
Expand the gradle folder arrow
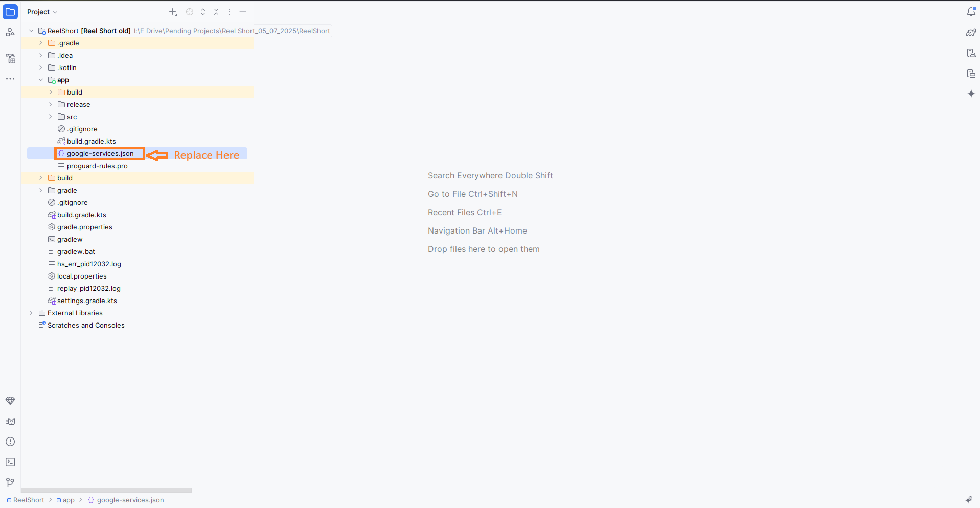coord(41,190)
